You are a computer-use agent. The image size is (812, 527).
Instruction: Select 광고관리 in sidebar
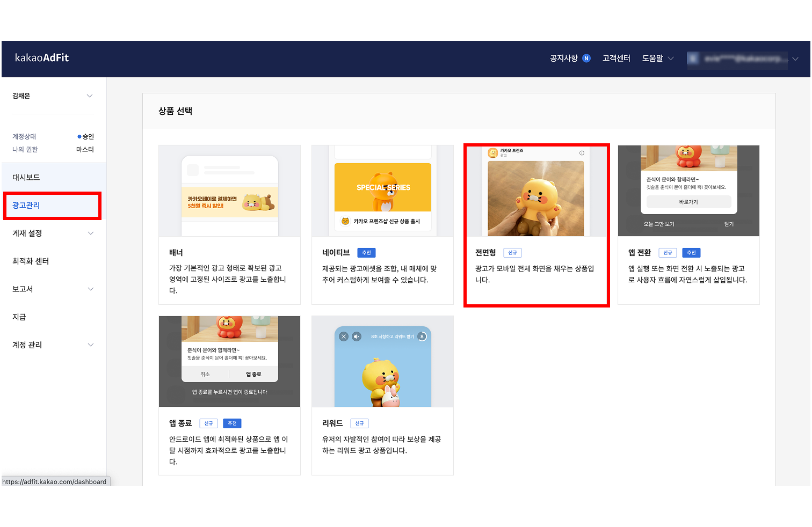[53, 205]
